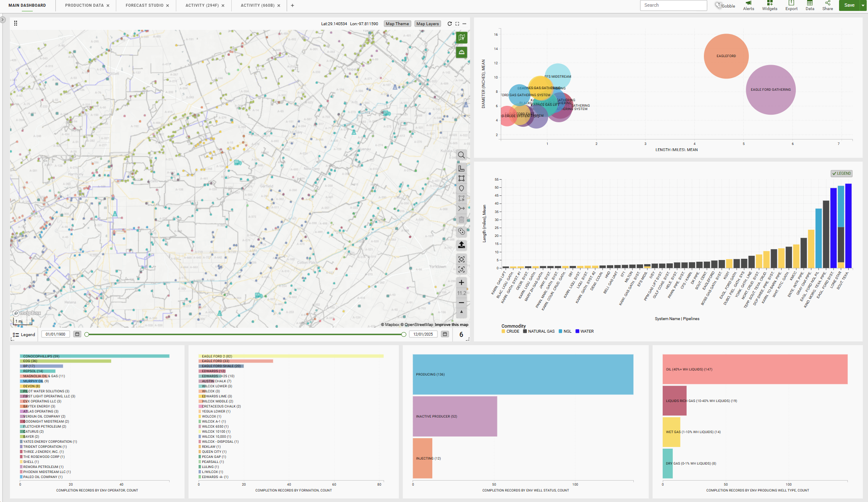Zoom in the map with plus button
Image resolution: width=868 pixels, height=502 pixels.
[461, 283]
